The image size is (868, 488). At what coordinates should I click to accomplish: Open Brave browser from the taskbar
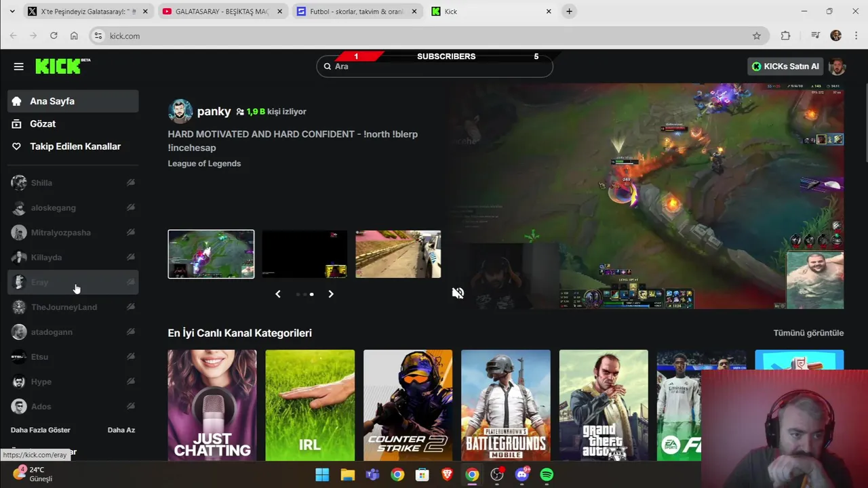point(447,474)
